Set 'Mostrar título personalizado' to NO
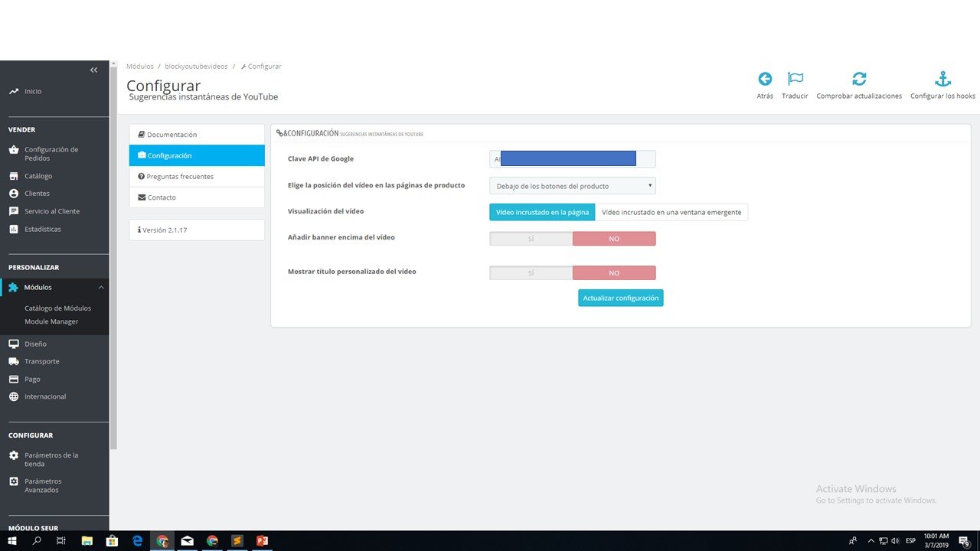This screenshot has height=551, width=980. [x=614, y=273]
